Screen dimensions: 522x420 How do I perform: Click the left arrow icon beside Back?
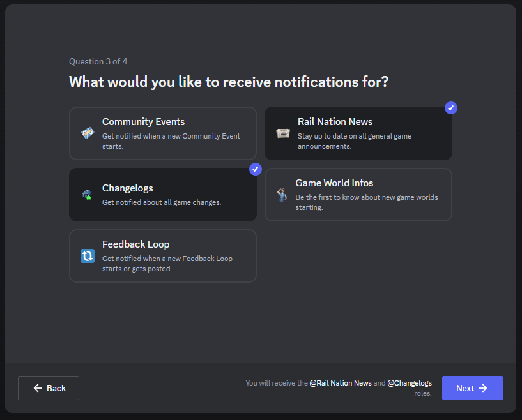(x=38, y=388)
